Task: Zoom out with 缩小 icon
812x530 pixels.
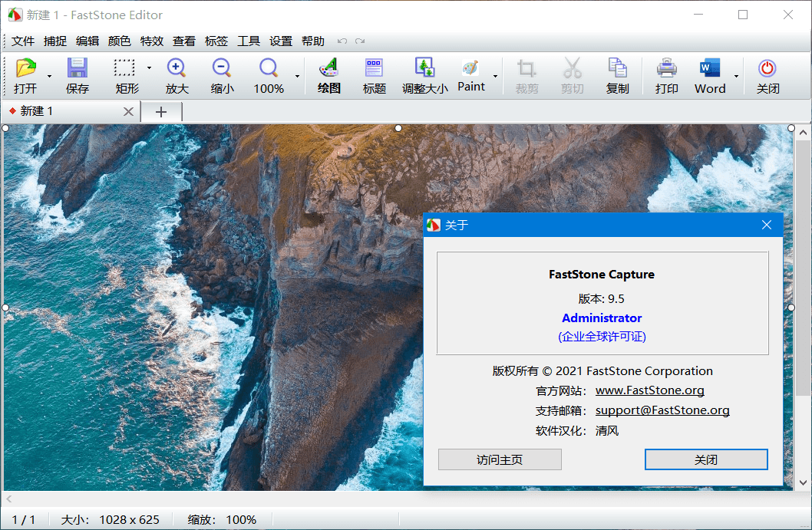Action: click(x=222, y=76)
